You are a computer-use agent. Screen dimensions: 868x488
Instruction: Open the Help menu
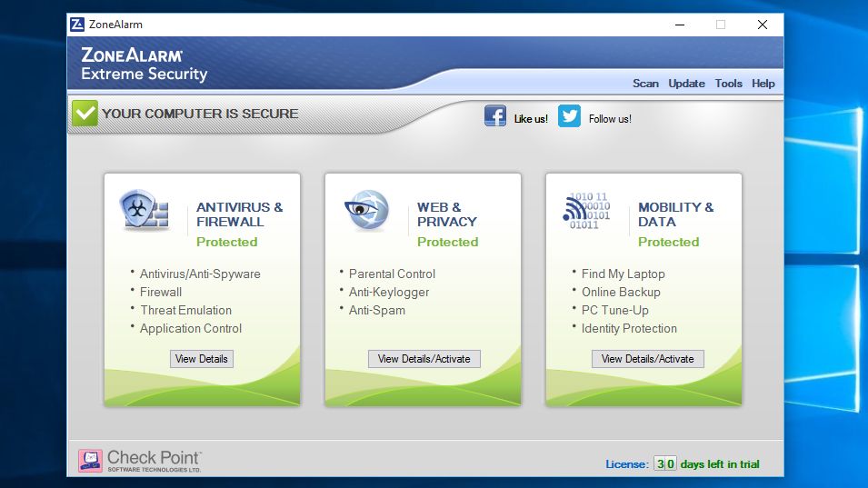(763, 84)
